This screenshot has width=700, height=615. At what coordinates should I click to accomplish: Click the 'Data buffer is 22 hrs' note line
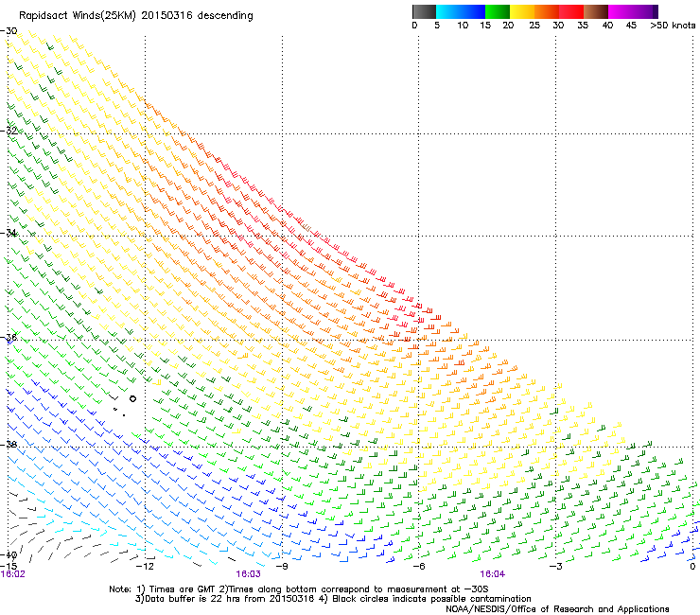333,599
